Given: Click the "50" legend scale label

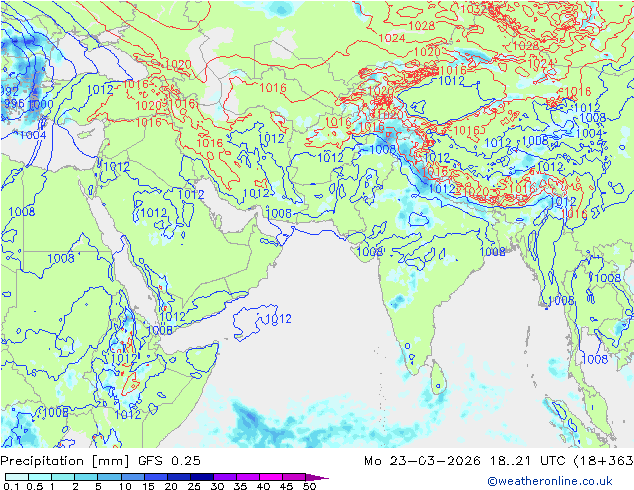Looking at the screenshot, I should tap(310, 486).
